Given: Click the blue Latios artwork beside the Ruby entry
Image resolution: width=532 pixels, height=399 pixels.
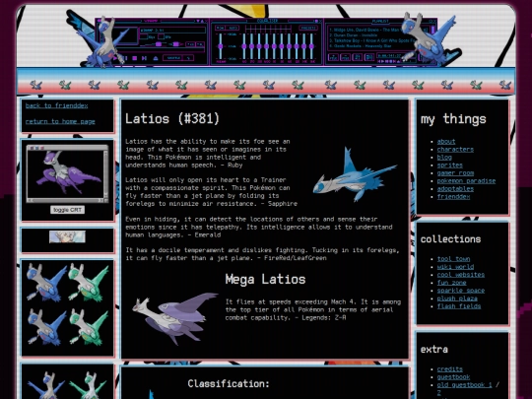Looking at the screenshot, I should coord(355,174).
